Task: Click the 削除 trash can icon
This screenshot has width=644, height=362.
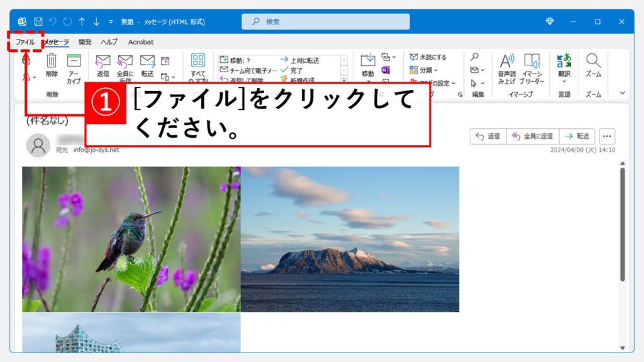Action: pos(52,61)
